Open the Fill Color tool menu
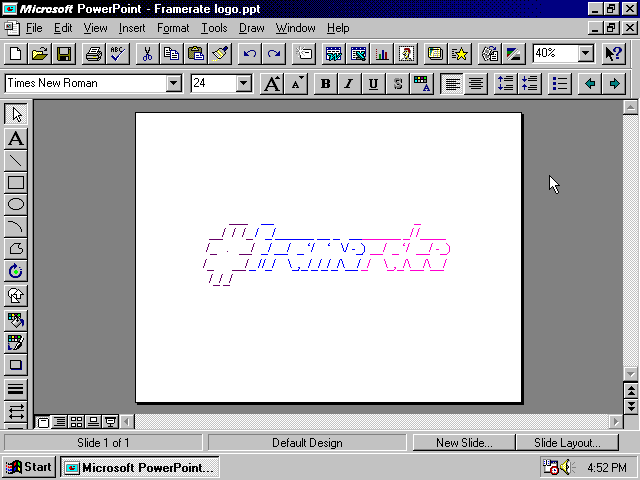Image resolution: width=640 pixels, height=480 pixels. click(16, 320)
